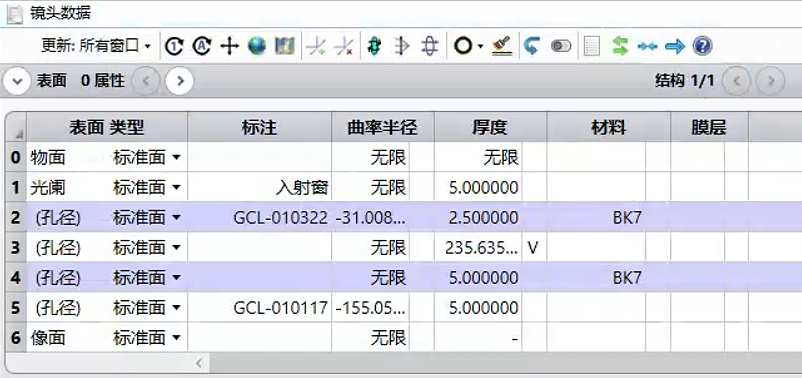Click the GCL-010117 comment cell
The height and width of the screenshot is (378, 802).
(259, 308)
